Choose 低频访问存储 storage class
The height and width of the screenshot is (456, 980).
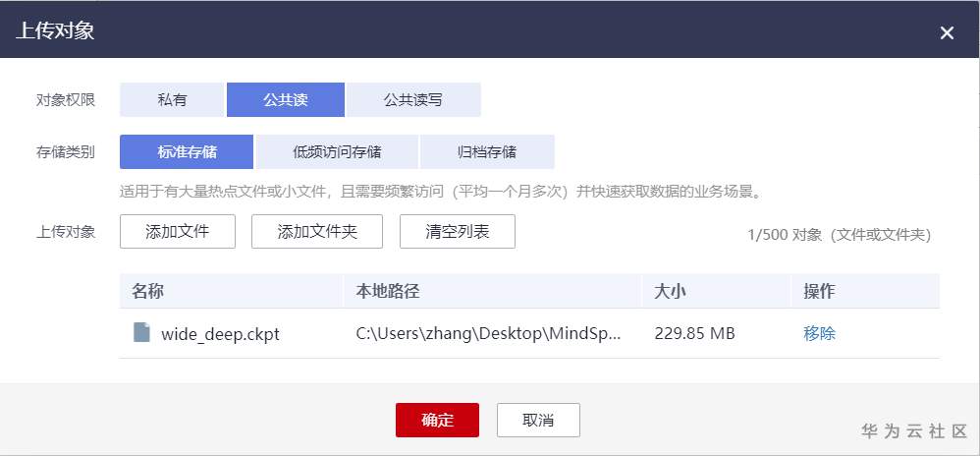click(337, 152)
